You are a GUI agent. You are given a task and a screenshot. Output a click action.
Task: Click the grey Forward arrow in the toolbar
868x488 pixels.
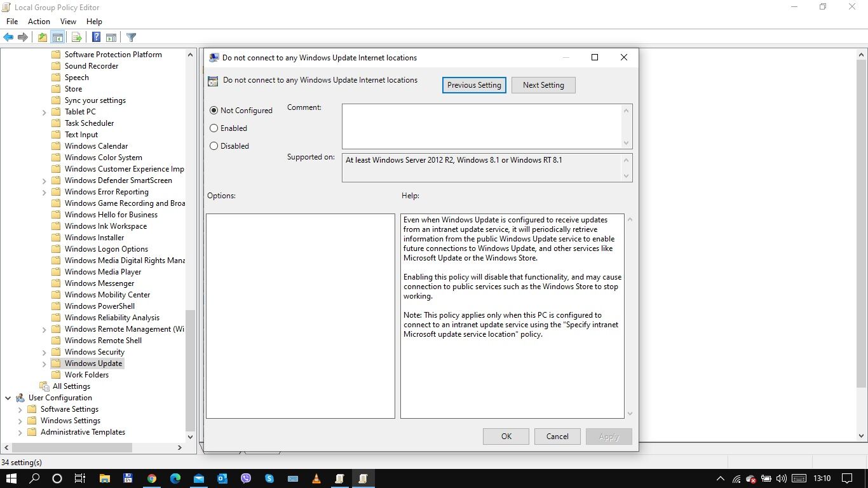click(x=23, y=37)
